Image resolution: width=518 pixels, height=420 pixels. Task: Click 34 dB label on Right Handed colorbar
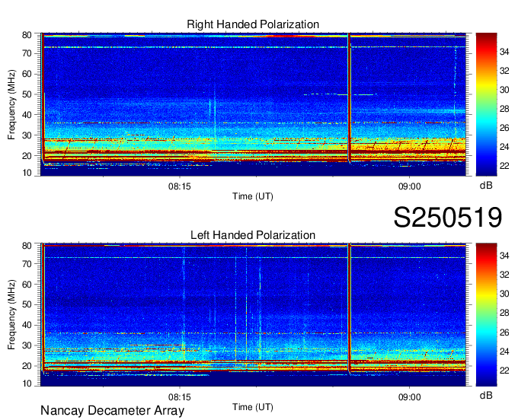coord(504,52)
